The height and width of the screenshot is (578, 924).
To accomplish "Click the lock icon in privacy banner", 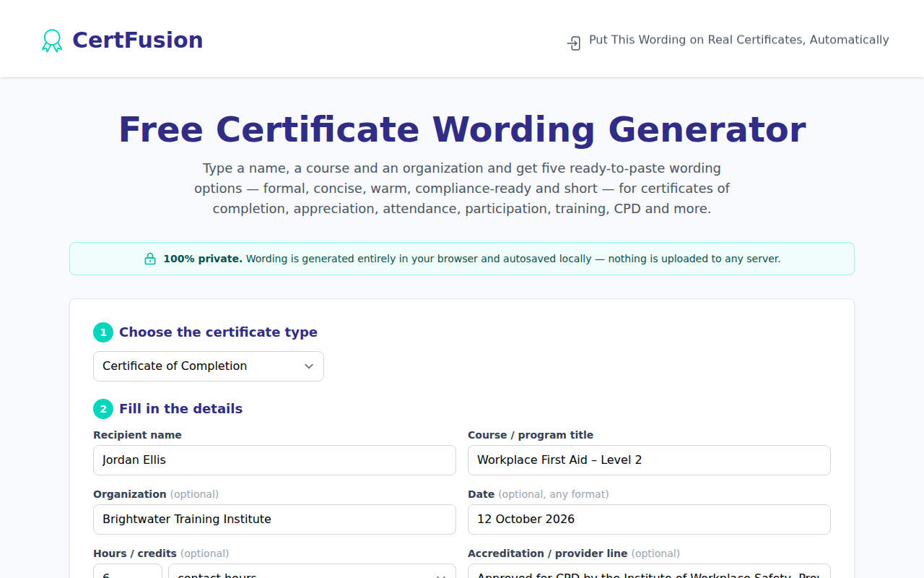I will click(150, 259).
